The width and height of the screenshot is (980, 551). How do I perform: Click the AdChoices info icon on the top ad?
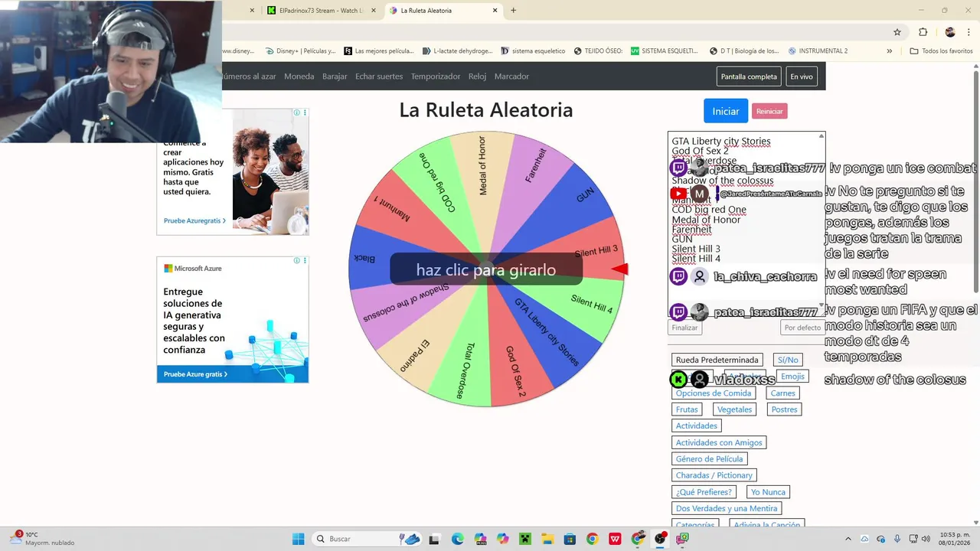point(297,112)
